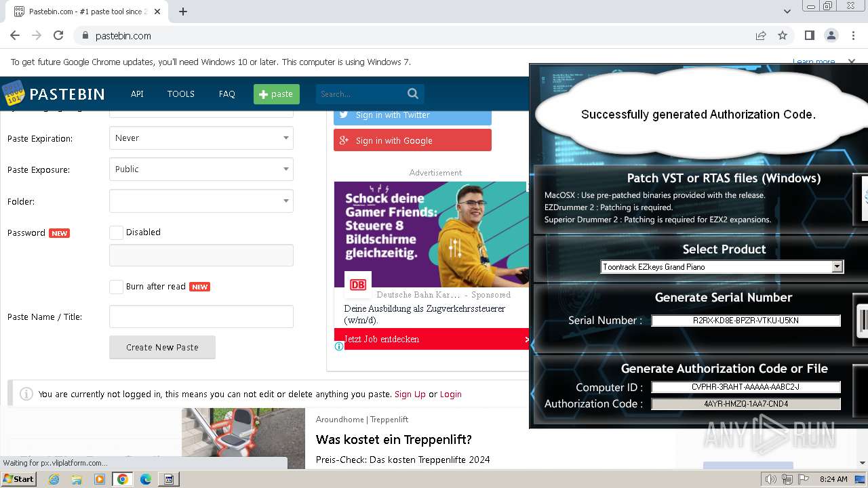The height and width of the screenshot is (488, 868).
Task: Open tab search chevron in title bar
Action: pyautogui.click(x=787, y=12)
